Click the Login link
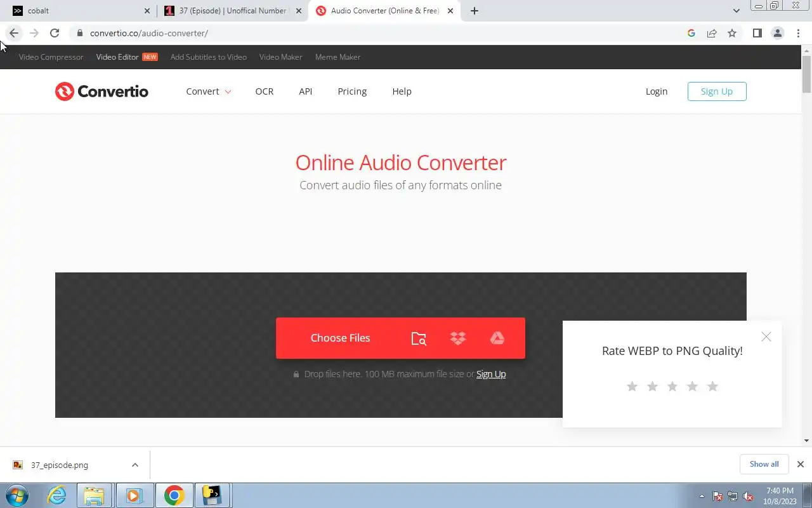812x508 pixels. [x=657, y=91]
